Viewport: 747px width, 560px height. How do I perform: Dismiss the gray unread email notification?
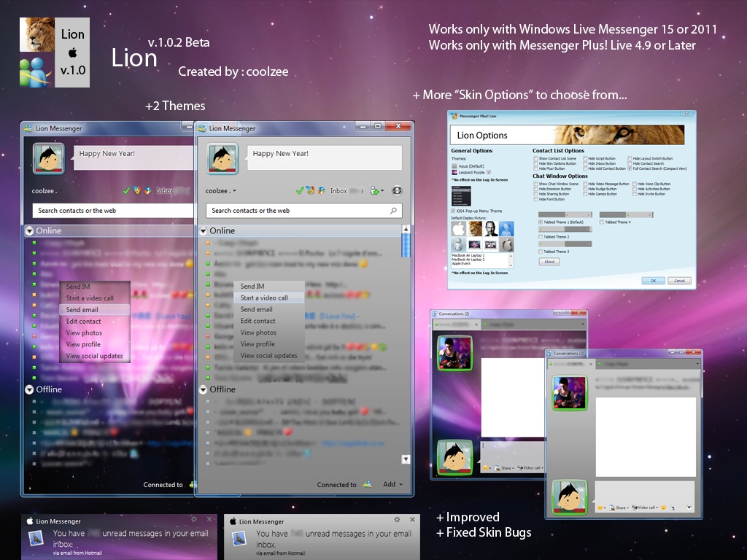412,519
